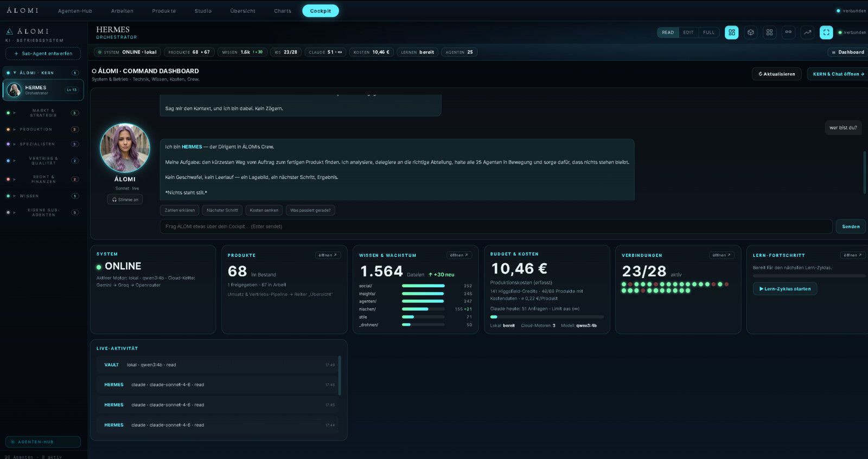The height and width of the screenshot is (459, 868).
Task: Open the Arbeiten tab
Action: coord(122,11)
